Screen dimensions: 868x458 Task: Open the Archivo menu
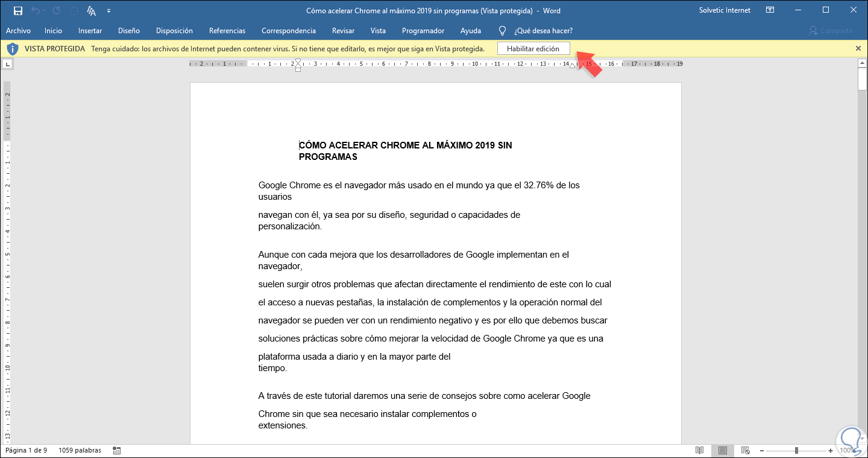click(x=18, y=31)
